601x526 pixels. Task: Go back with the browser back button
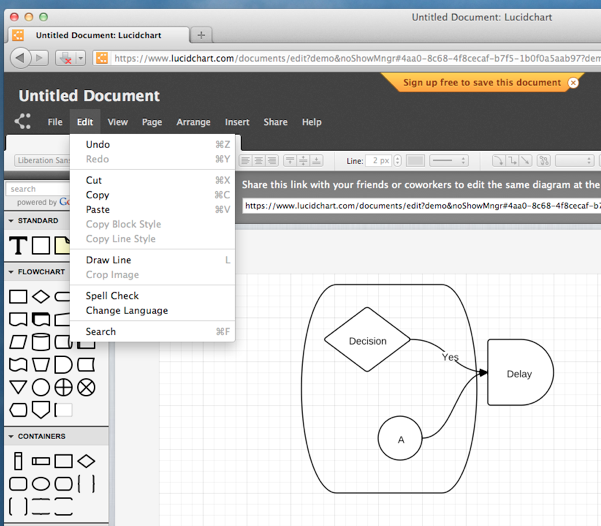(x=20, y=58)
